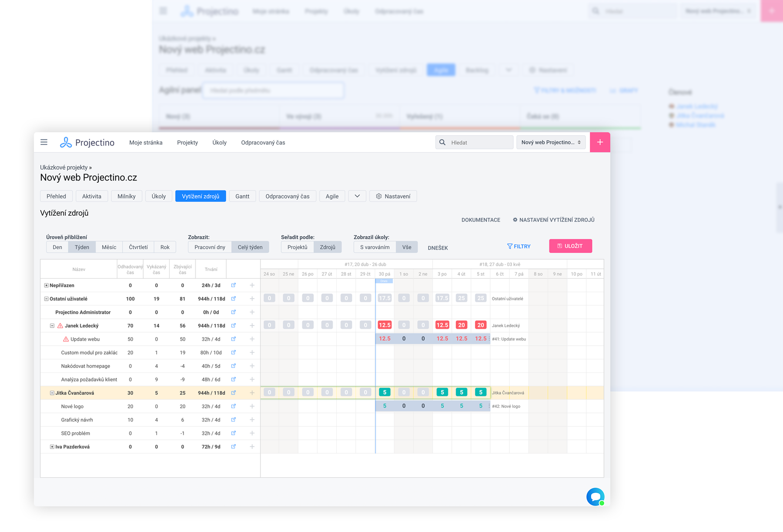This screenshot has height=532, width=783.
Task: Set zoom level to Měsíc
Action: point(109,247)
